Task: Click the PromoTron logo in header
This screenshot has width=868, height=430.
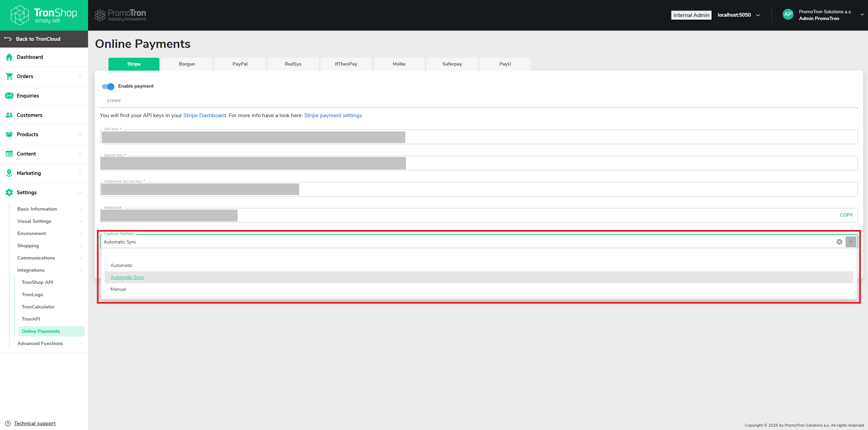Action: (120, 15)
